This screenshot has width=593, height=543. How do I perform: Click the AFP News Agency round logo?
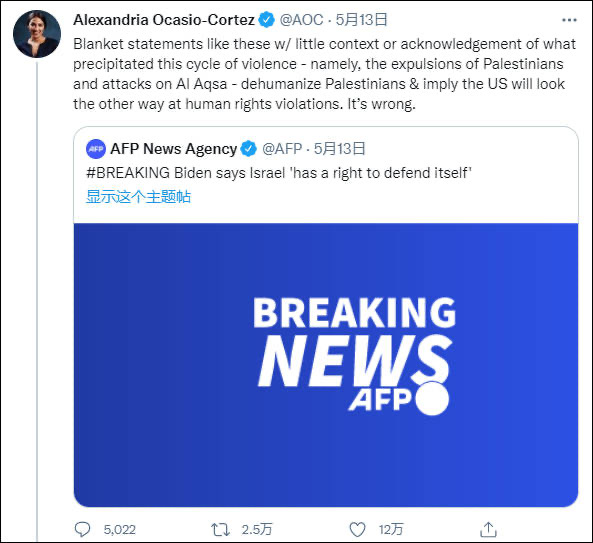[x=96, y=149]
